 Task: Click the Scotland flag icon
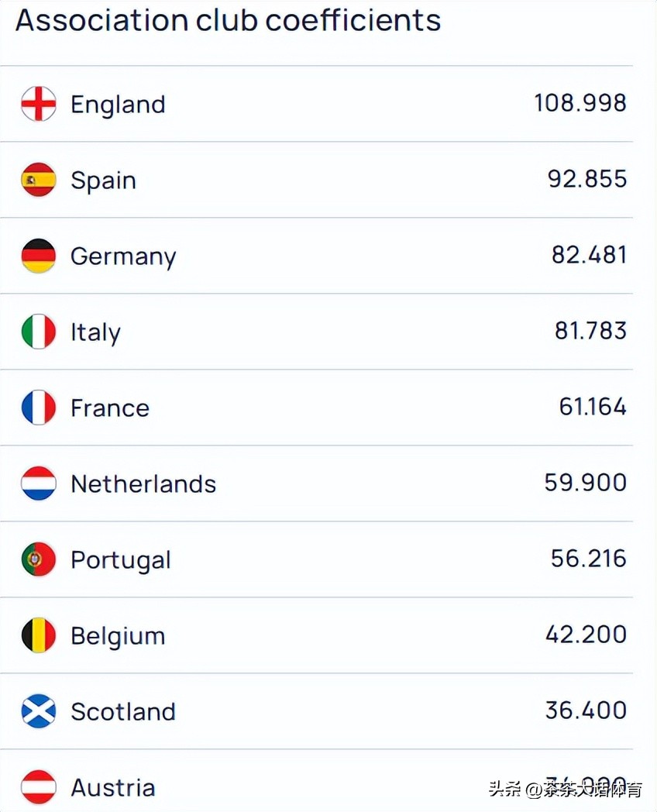[x=39, y=711]
